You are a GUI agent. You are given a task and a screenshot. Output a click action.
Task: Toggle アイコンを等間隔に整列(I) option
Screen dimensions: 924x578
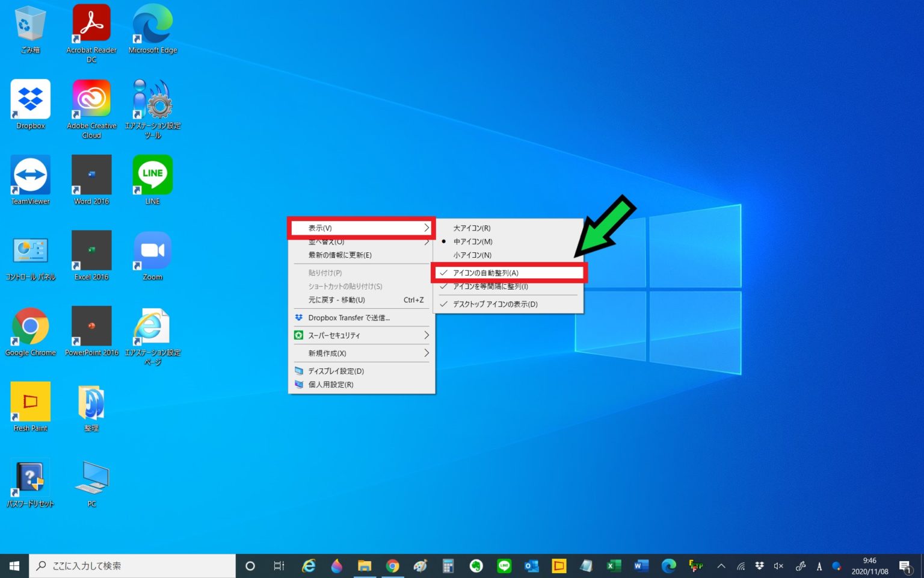pos(490,287)
